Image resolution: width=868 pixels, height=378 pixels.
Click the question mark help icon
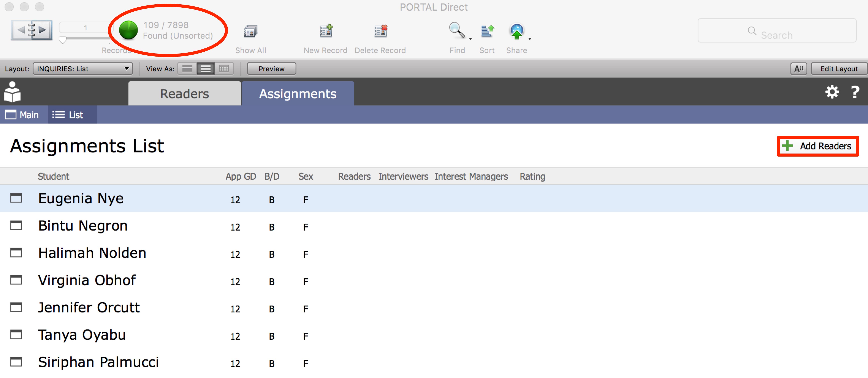pyautogui.click(x=855, y=92)
